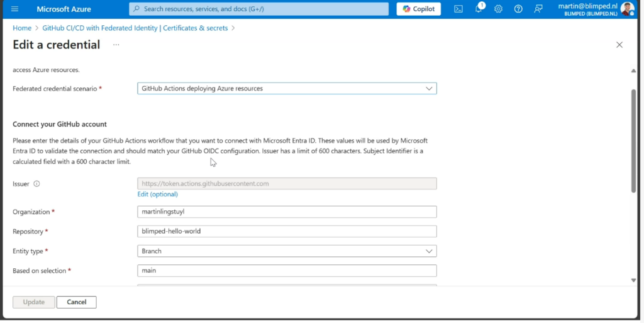The image size is (644, 323).
Task: Expand the Federated credential scenario dropdown
Action: click(287, 88)
